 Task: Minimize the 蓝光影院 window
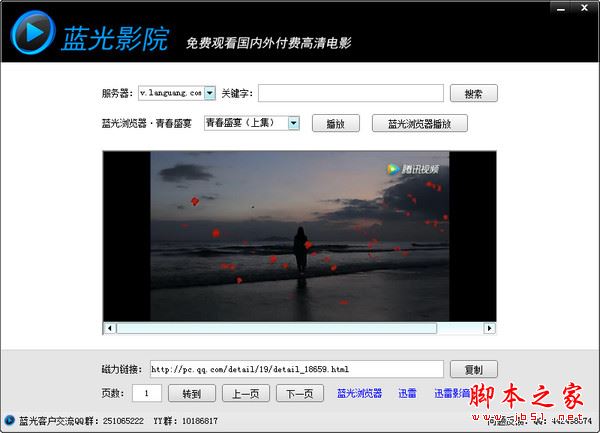[561, 8]
